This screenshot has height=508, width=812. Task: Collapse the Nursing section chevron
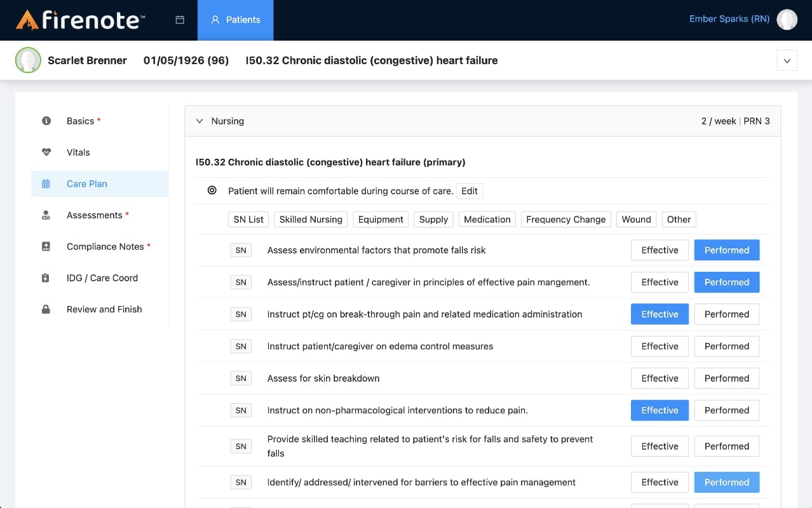200,121
